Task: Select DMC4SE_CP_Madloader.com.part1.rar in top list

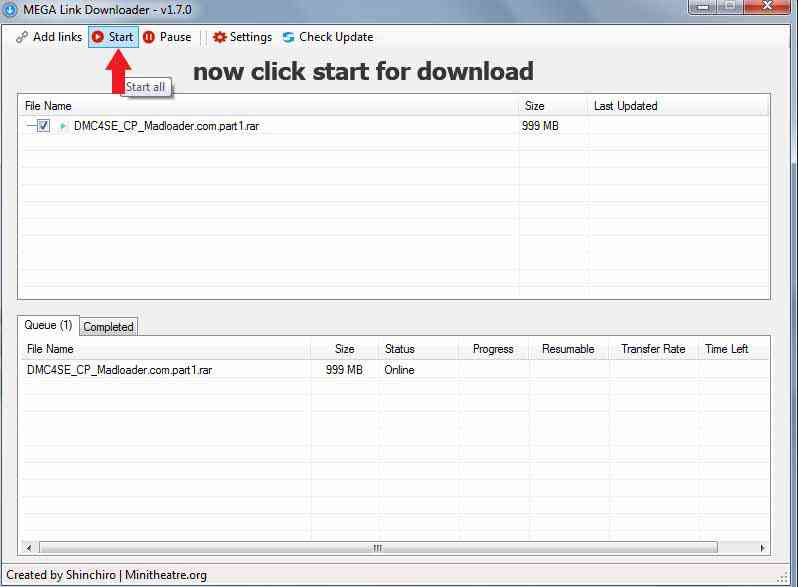Action: 166,126
